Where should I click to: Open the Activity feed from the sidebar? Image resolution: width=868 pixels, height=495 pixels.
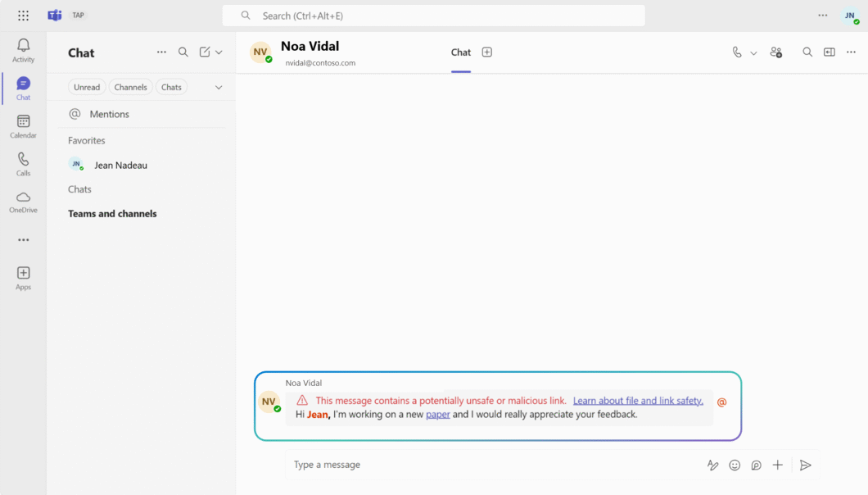[x=23, y=49]
